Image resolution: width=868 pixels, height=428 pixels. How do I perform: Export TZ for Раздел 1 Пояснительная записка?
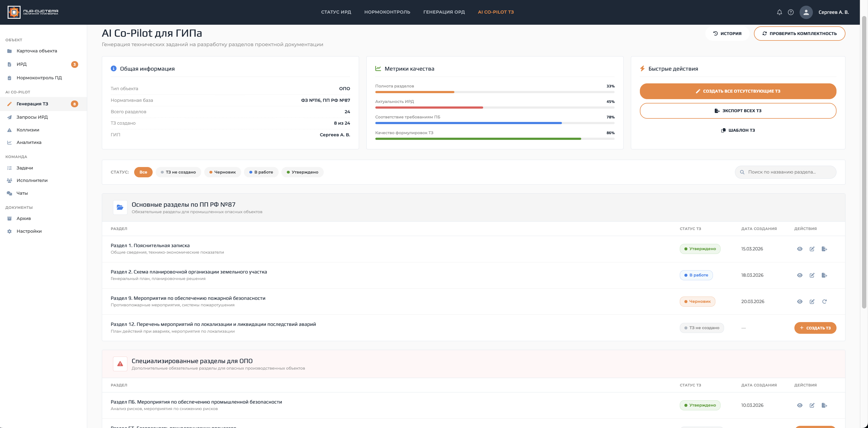click(x=824, y=249)
